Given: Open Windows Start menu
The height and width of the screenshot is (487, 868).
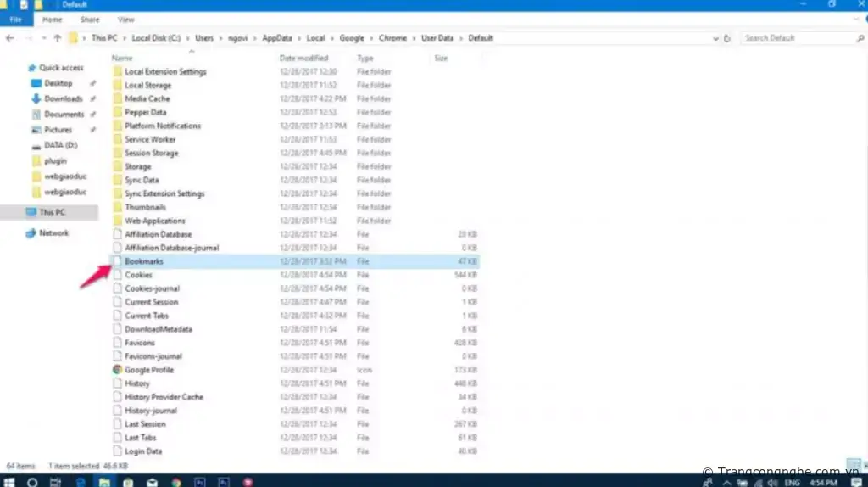Looking at the screenshot, I should (x=10, y=481).
